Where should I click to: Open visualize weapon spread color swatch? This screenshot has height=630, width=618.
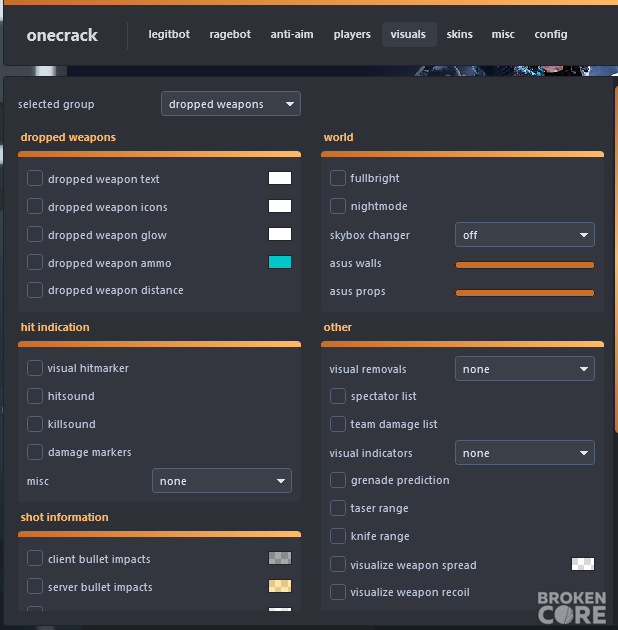tap(583, 564)
